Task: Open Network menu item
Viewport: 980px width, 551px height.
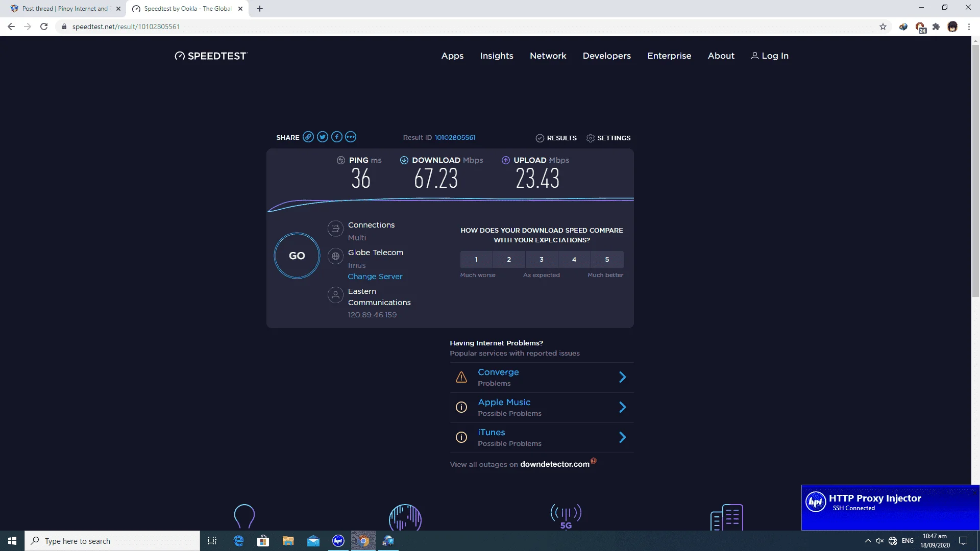Action: click(x=548, y=56)
